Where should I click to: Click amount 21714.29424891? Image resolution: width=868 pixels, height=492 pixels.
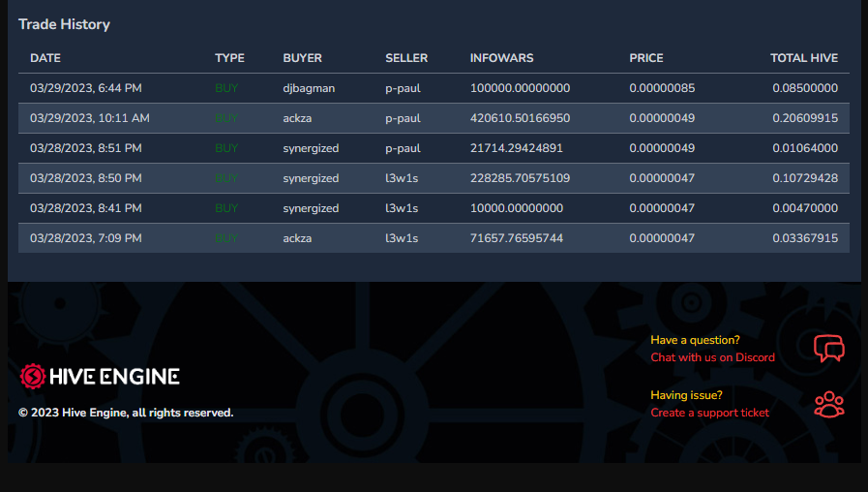click(517, 148)
